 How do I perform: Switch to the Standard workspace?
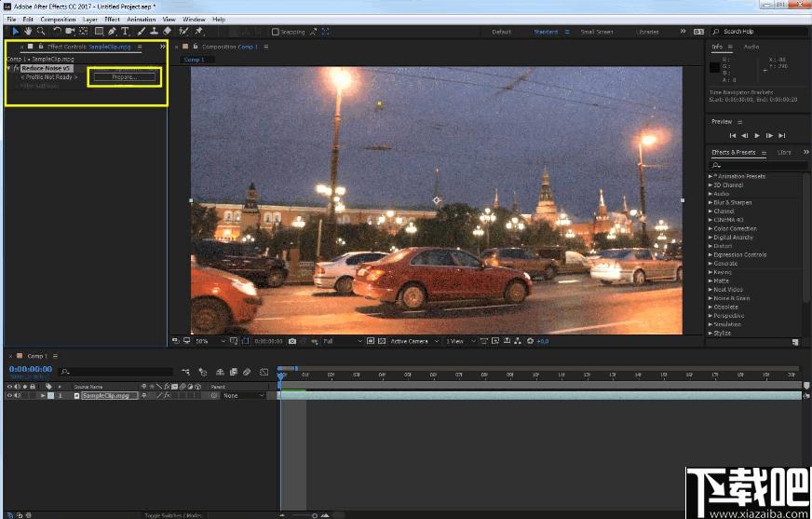(546, 32)
